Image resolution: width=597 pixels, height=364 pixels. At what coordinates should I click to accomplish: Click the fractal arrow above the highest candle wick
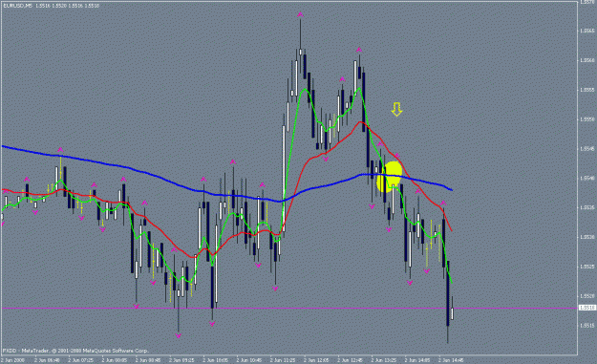pyautogui.click(x=300, y=15)
